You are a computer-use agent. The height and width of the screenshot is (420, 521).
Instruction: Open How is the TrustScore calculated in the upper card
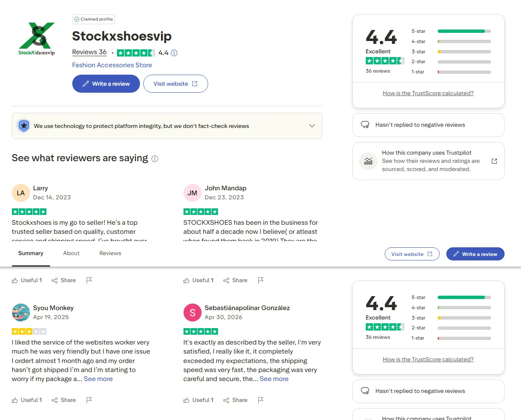(428, 93)
